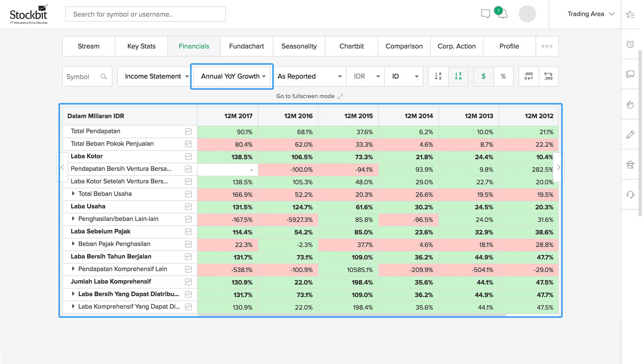This screenshot has height=364, width=642.
Task: Switch to Key Stats tab
Action: [142, 46]
